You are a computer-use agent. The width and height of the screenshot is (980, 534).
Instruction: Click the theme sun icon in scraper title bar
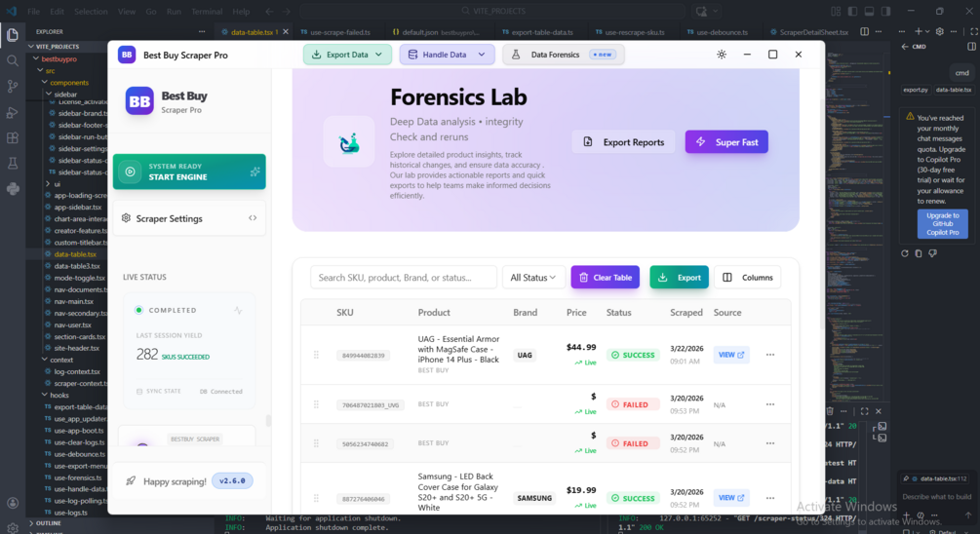pos(722,55)
